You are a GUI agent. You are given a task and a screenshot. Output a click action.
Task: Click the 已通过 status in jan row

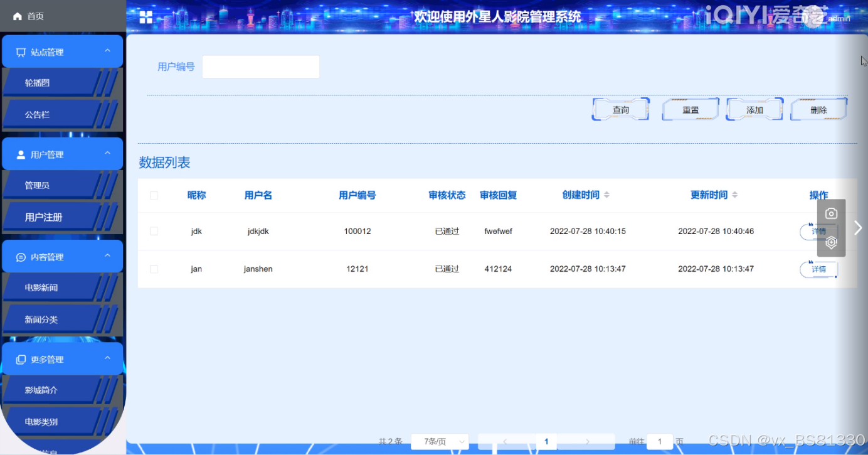tap(447, 269)
